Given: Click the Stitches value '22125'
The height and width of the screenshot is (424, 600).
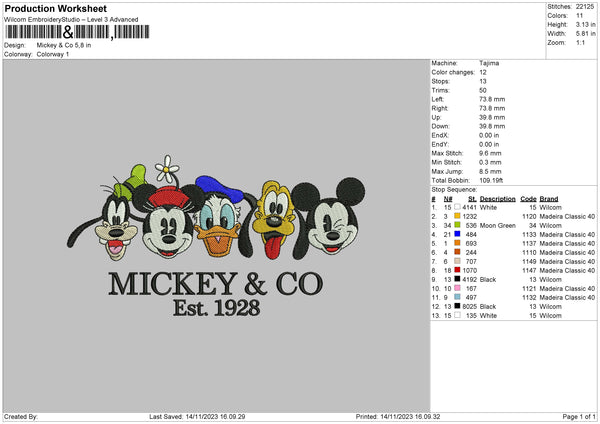Looking at the screenshot, I should click(585, 7).
